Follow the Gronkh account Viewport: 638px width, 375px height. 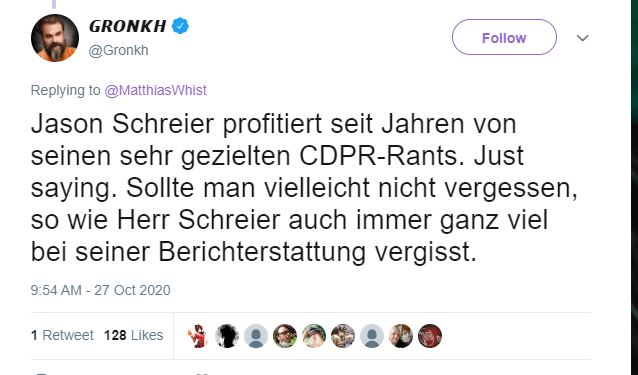[x=504, y=37]
